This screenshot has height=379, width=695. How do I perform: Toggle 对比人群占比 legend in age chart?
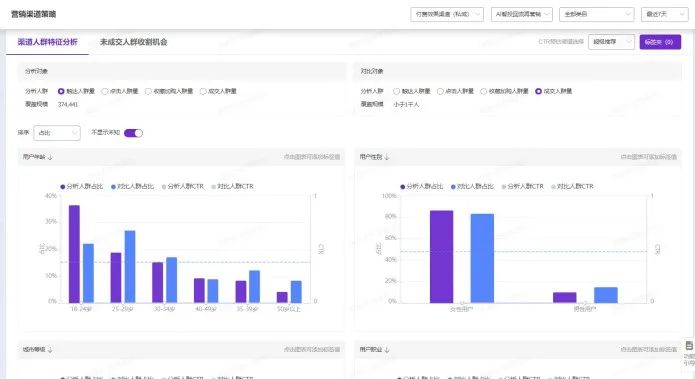[x=133, y=187]
